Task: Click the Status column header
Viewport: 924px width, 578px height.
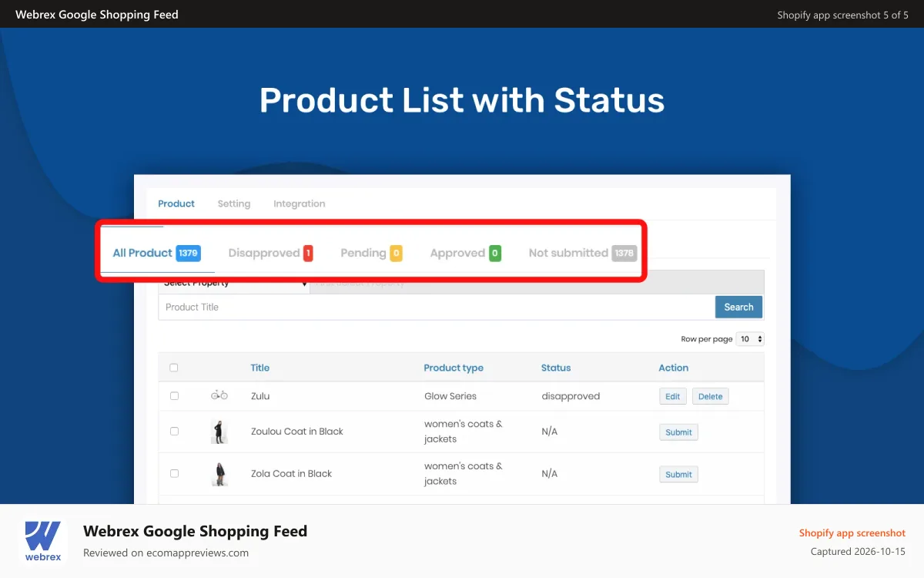Action: pos(556,368)
